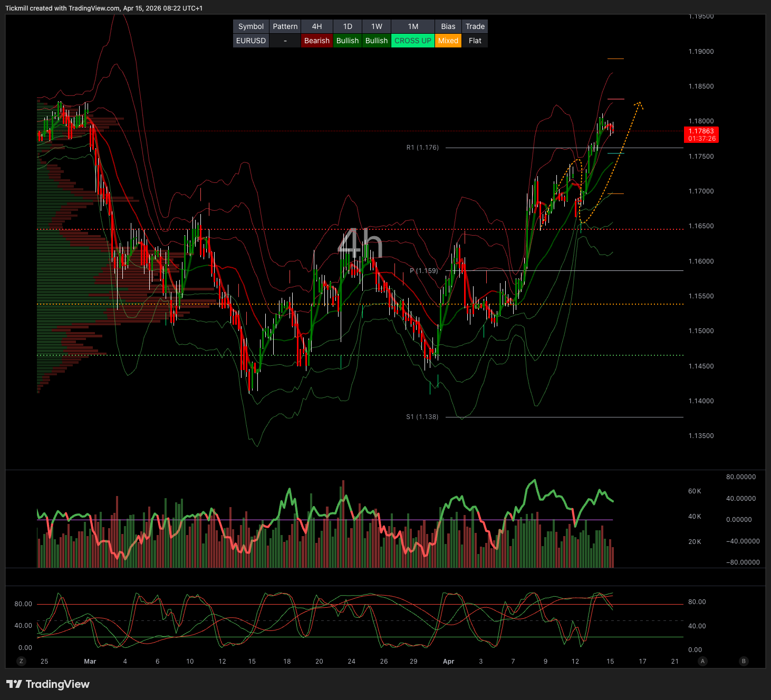The width and height of the screenshot is (771, 700).
Task: Click the dark red Bearish cell
Action: (x=316, y=41)
